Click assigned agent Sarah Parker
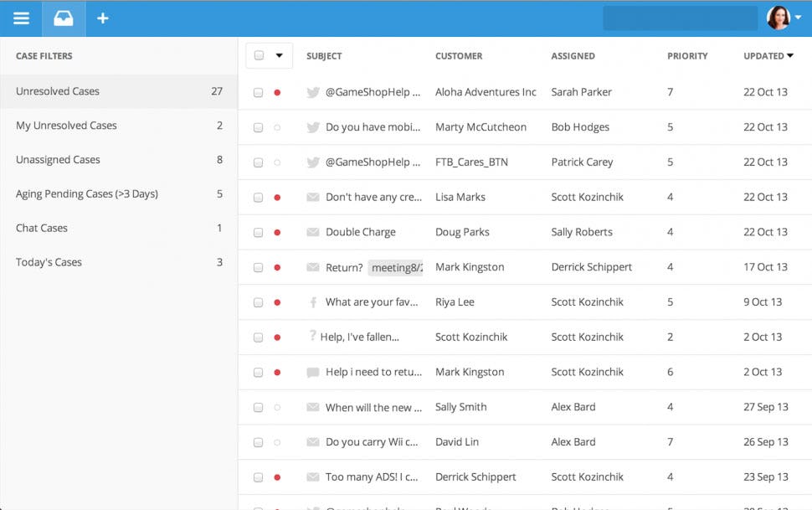The height and width of the screenshot is (510, 812). 581,92
